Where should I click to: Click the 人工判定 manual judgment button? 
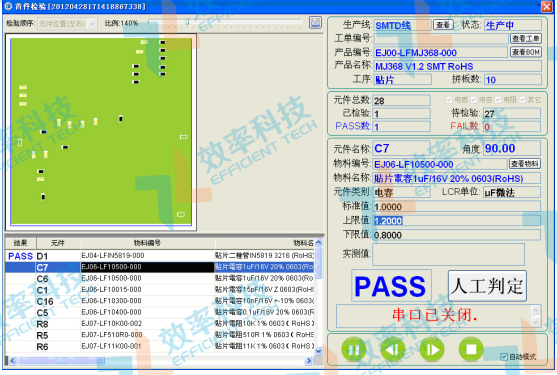point(487,286)
